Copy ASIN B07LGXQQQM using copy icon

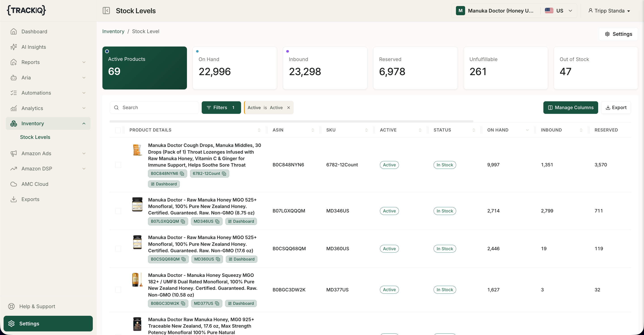coord(183,221)
